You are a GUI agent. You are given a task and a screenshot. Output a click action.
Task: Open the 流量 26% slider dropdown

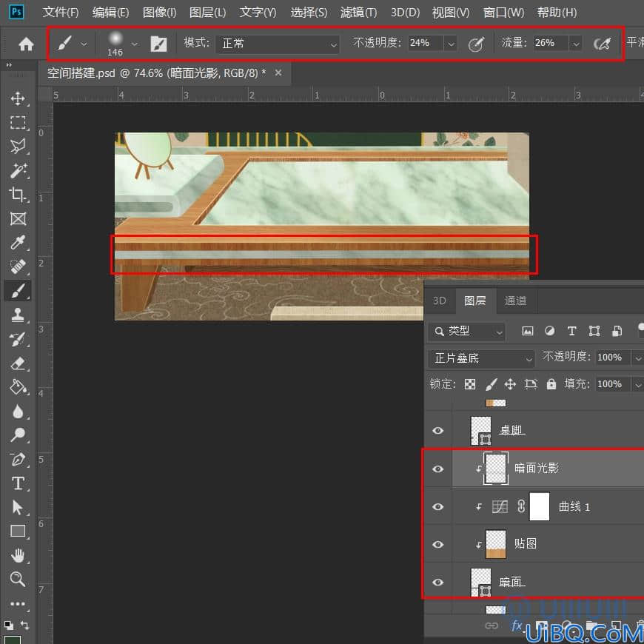pyautogui.click(x=576, y=43)
